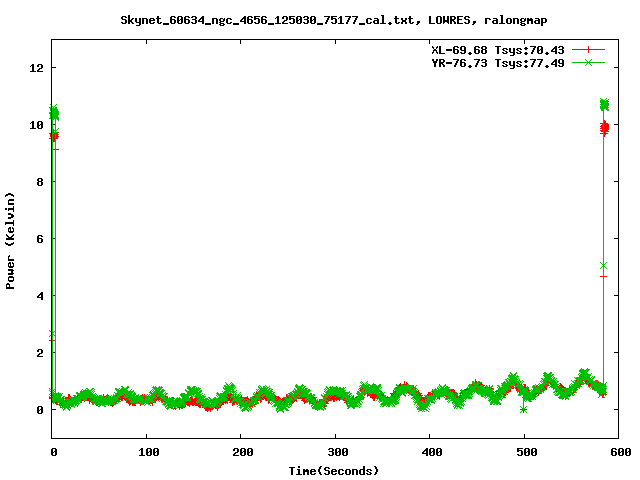The height and width of the screenshot is (480, 640).
Task: Click the Power (Kelvin) y-axis label
Action: pyautogui.click(x=10, y=241)
